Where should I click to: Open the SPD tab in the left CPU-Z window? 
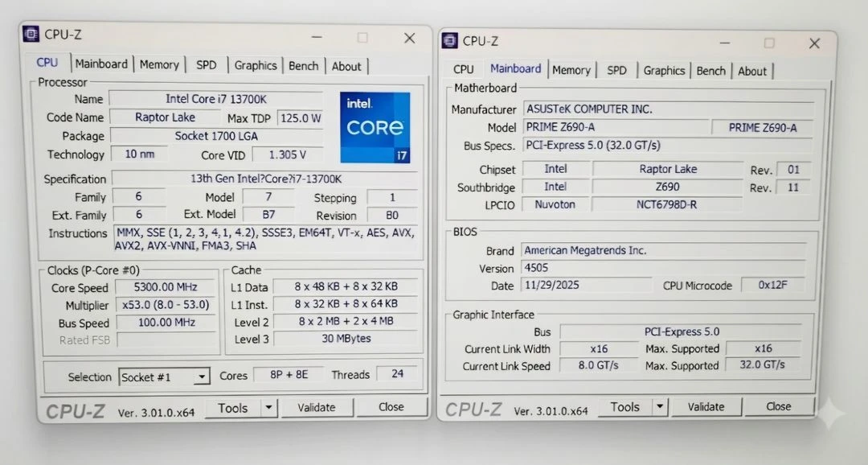click(206, 65)
